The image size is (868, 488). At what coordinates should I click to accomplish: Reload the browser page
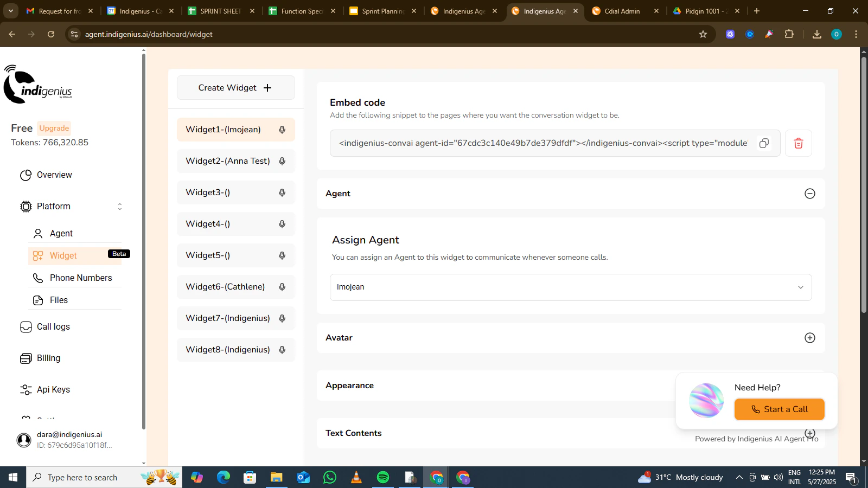[51, 34]
